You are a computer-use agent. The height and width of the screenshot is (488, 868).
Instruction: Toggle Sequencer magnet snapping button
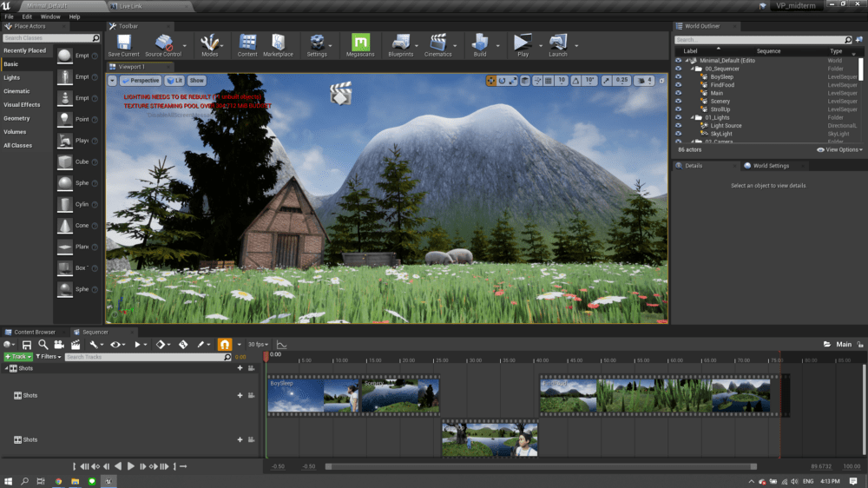click(225, 345)
